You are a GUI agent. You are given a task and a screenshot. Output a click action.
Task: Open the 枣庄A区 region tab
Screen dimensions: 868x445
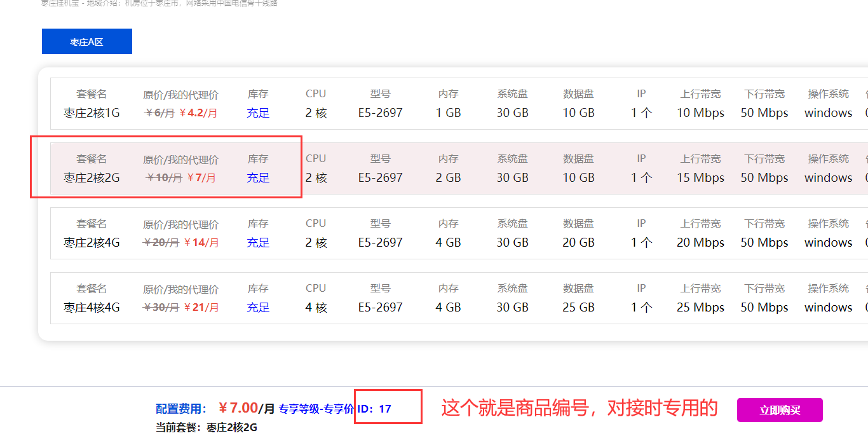click(x=86, y=42)
